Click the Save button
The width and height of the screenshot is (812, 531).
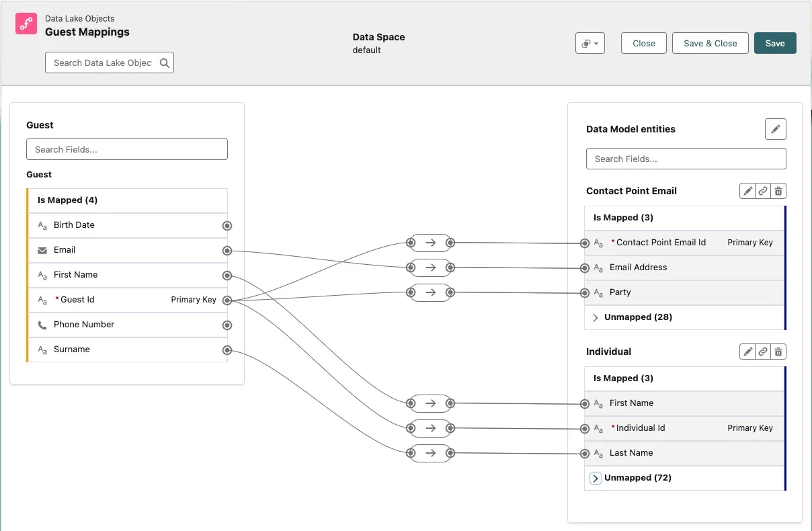pyautogui.click(x=774, y=43)
